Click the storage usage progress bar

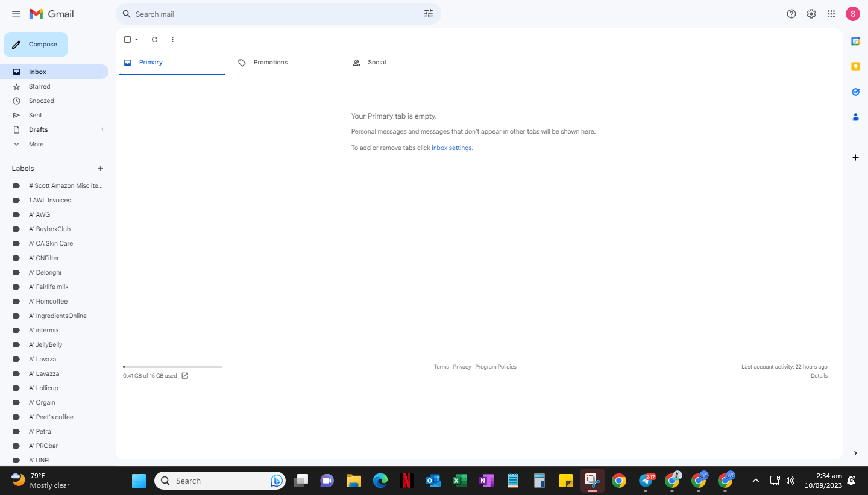[172, 367]
